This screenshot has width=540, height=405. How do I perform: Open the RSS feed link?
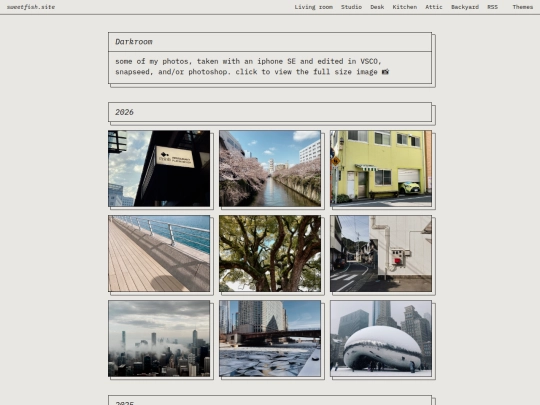pyautogui.click(x=492, y=7)
